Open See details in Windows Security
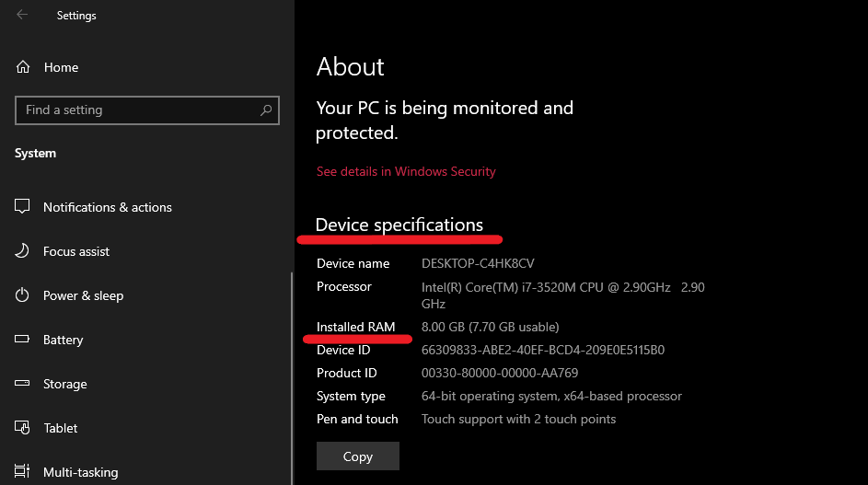This screenshot has width=868, height=485. (406, 171)
